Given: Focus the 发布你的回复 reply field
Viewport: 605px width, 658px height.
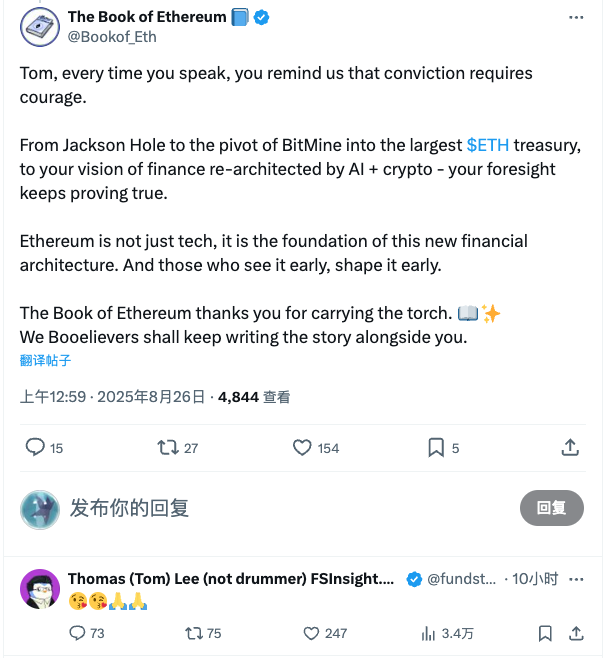Looking at the screenshot, I should point(289,508).
